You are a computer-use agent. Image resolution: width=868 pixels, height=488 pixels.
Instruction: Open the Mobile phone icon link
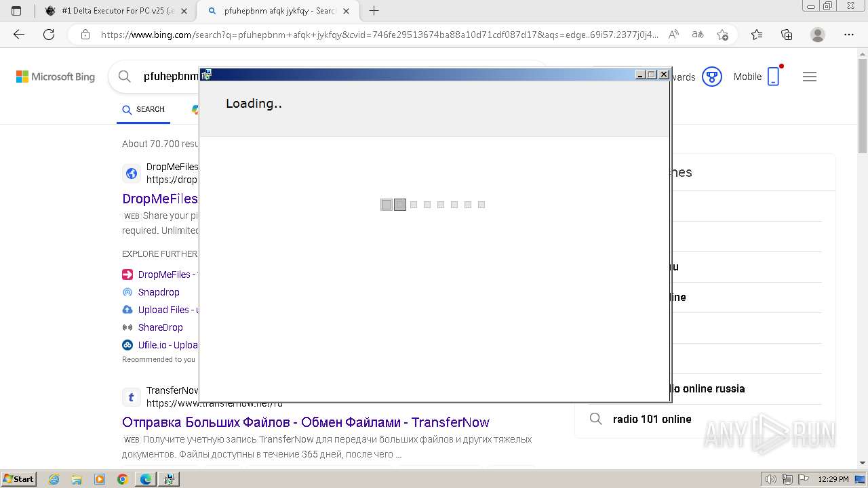tap(773, 77)
